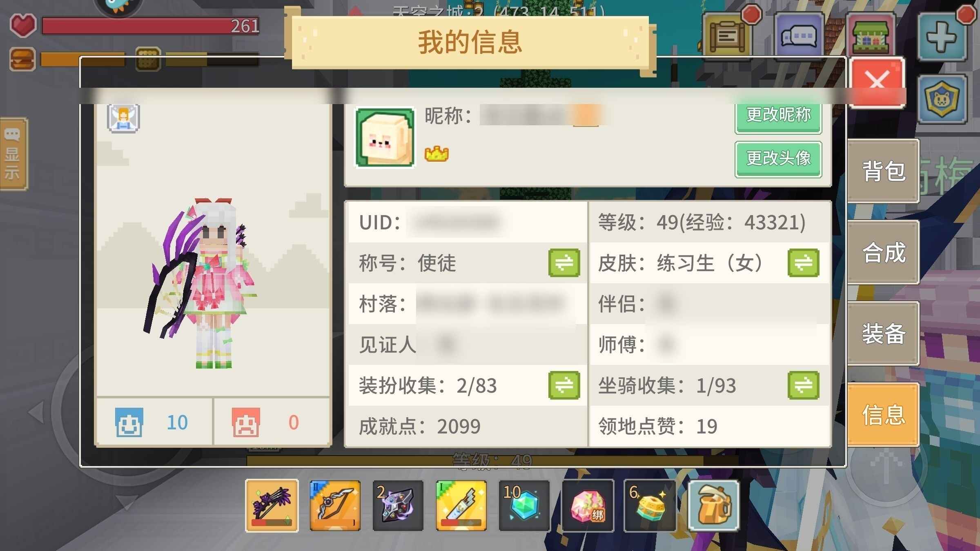Select the teal gem stack of 10
The width and height of the screenshot is (980, 551).
point(524,506)
